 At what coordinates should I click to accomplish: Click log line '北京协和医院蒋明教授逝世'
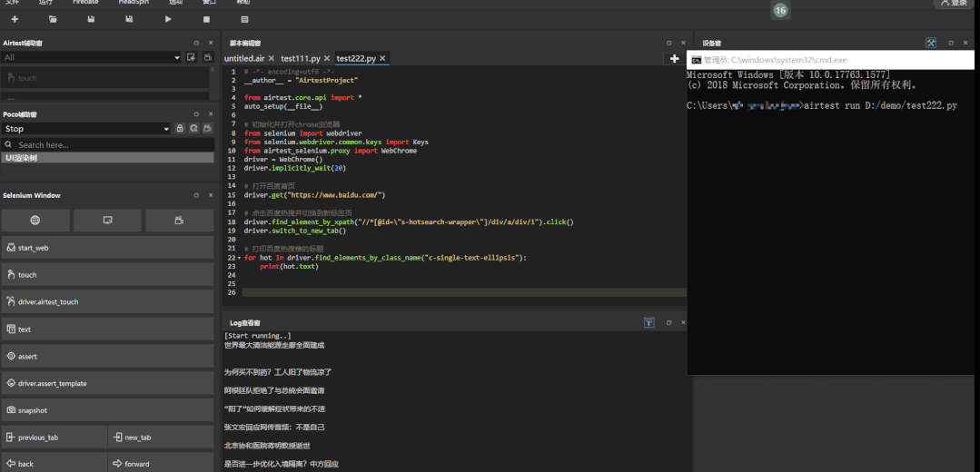[x=267, y=446]
